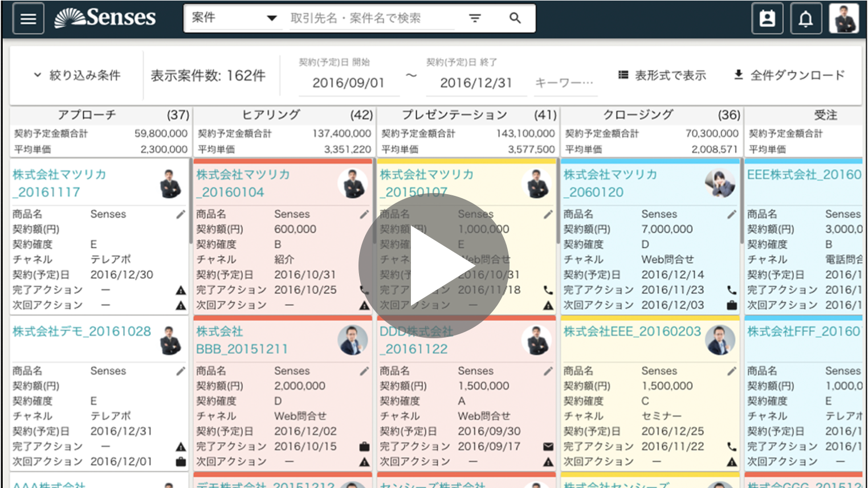Click 次回アクション warning icon on マツリカ_20160104 card

point(364,306)
